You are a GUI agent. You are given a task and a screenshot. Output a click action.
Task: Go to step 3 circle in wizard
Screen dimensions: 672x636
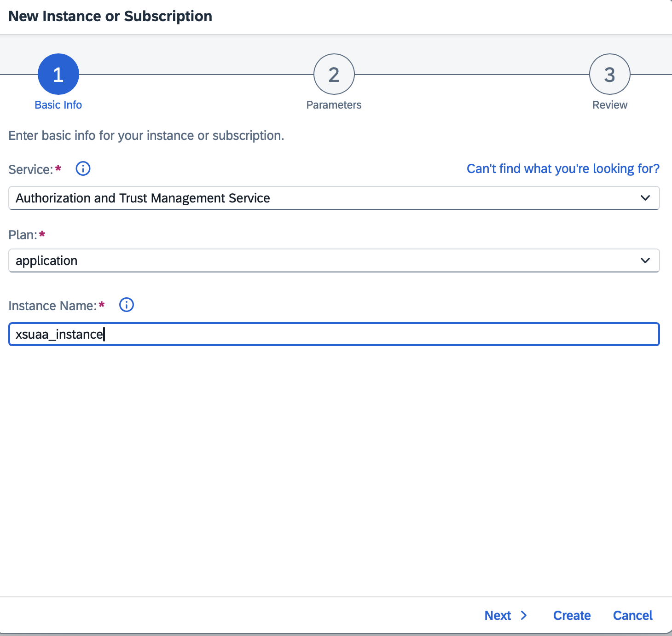pos(609,74)
